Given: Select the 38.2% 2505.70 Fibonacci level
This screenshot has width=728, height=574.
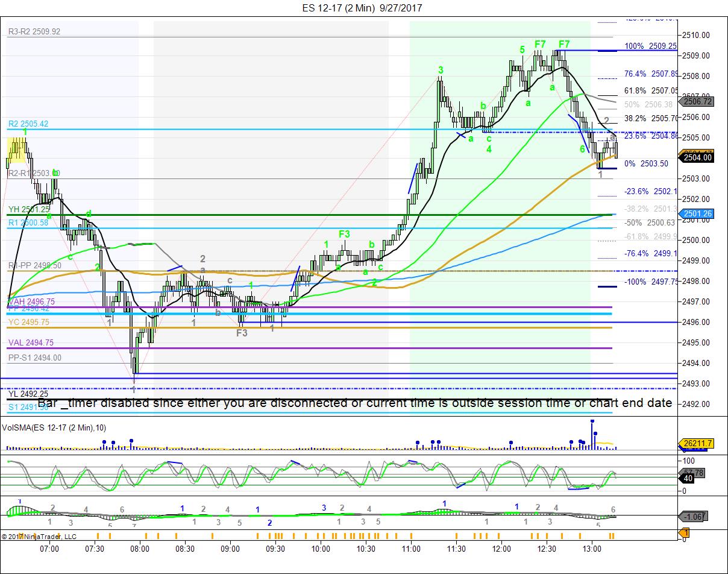Looking at the screenshot, I should 651,119.
